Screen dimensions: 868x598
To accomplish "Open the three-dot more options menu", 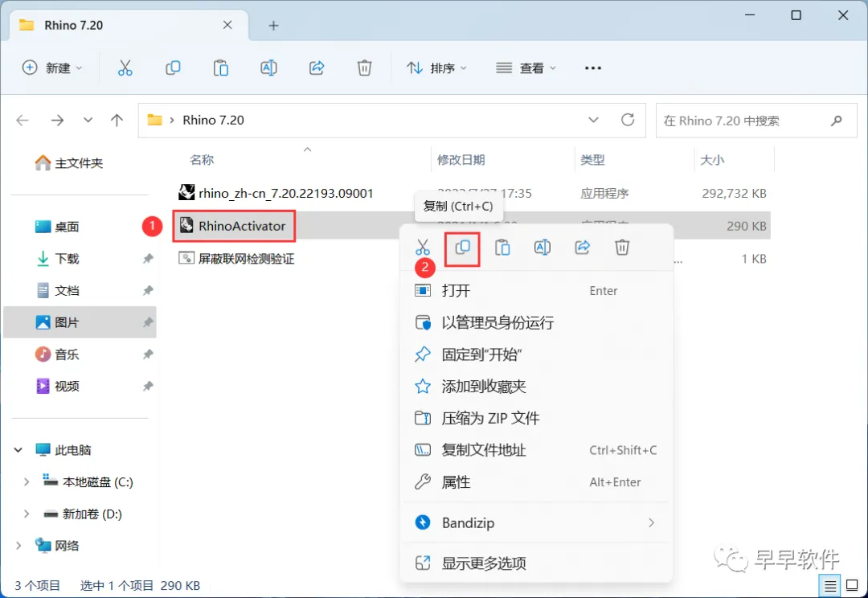I will click(x=593, y=68).
